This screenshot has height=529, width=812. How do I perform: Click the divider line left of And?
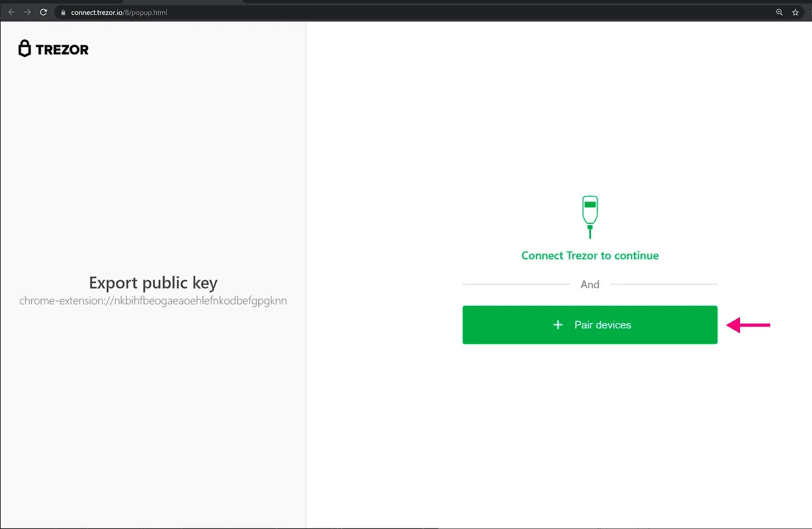(x=516, y=284)
